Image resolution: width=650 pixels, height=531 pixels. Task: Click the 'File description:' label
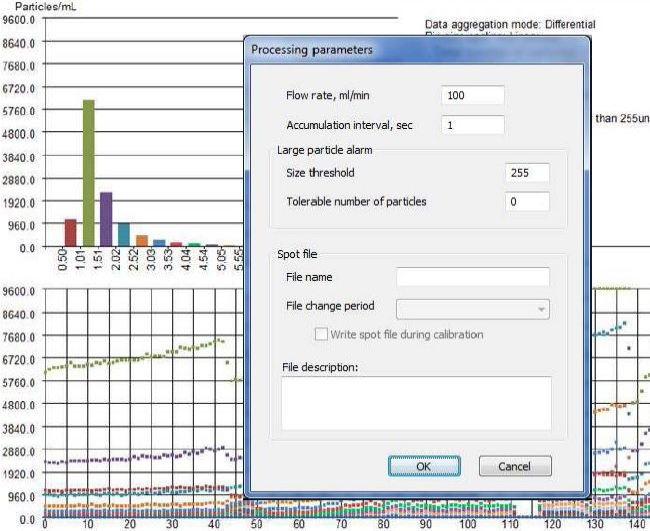pos(320,367)
